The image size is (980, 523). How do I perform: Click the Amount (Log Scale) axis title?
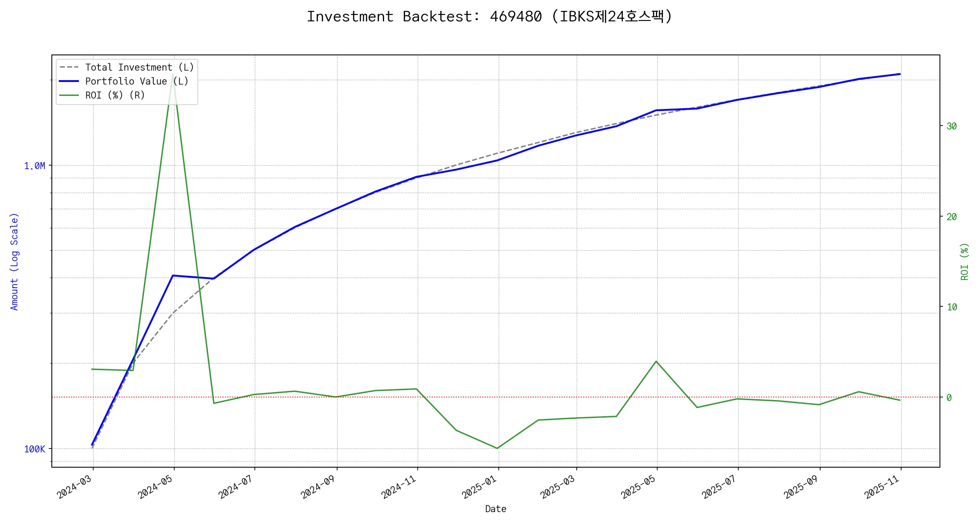click(14, 261)
